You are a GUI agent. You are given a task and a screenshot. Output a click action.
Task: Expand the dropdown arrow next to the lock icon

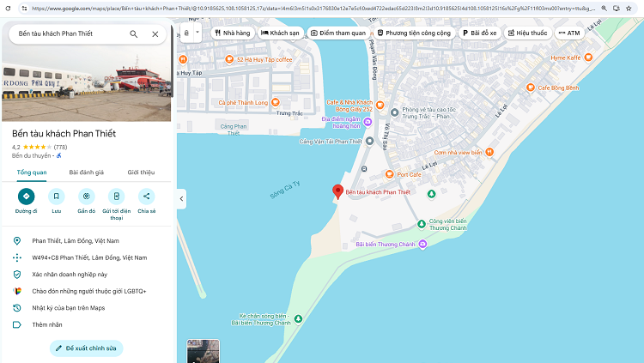(x=197, y=33)
